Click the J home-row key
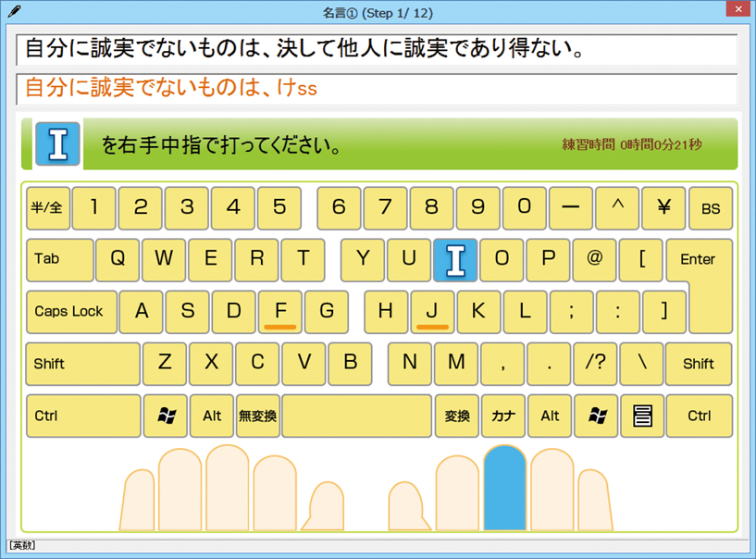756x559 pixels. coord(431,312)
